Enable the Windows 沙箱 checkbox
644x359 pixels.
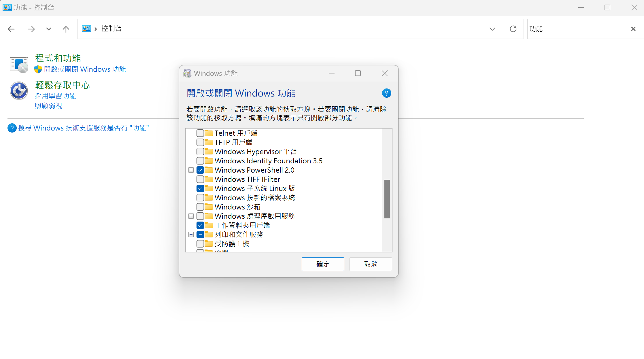[x=200, y=207]
